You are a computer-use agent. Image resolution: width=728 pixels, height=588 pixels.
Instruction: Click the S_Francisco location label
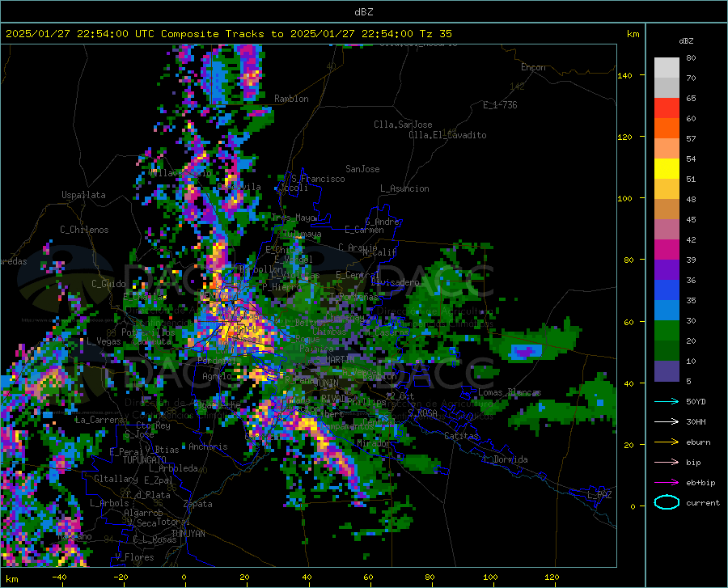coord(318,179)
